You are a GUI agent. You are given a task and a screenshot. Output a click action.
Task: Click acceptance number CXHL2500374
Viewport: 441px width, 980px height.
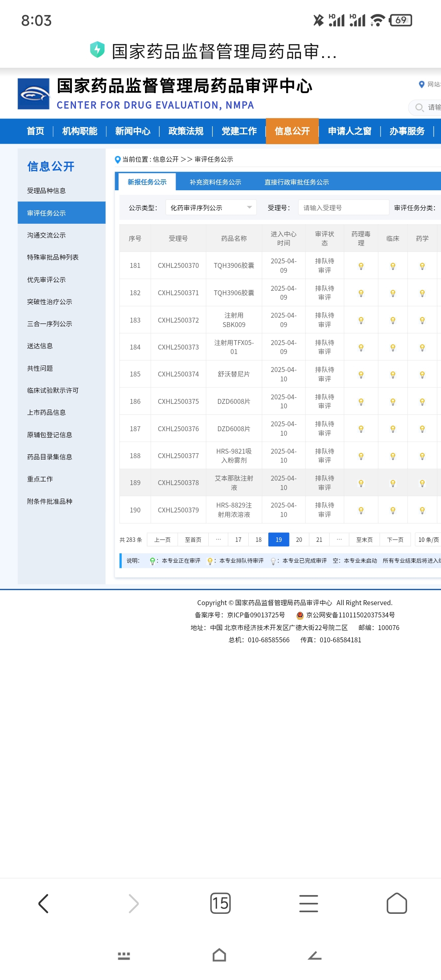178,374
